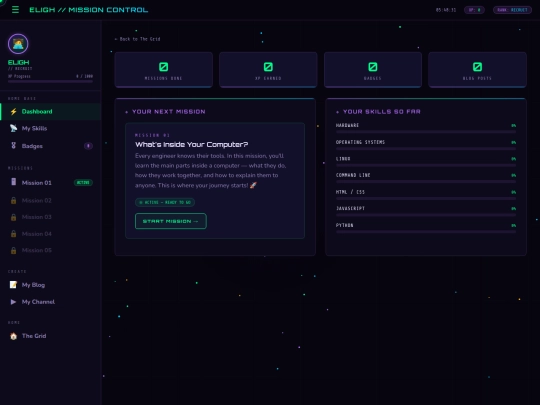540x405 pixels.
Task: Click the Your Skills So Far heading
Action: point(382,112)
